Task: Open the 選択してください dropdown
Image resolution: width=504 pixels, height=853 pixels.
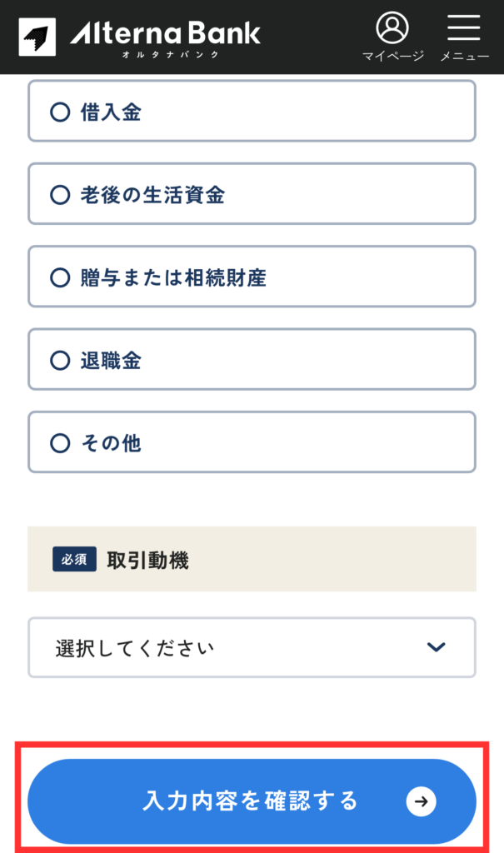Action: pos(252,647)
